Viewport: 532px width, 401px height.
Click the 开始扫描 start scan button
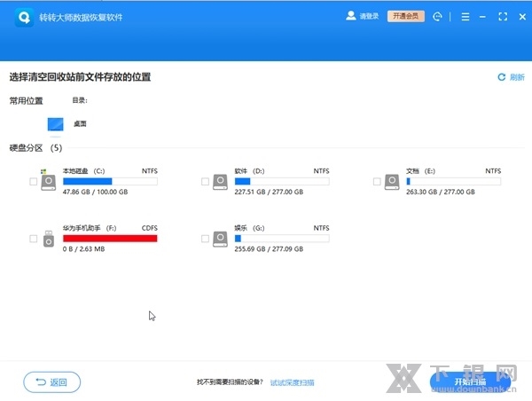470,382
